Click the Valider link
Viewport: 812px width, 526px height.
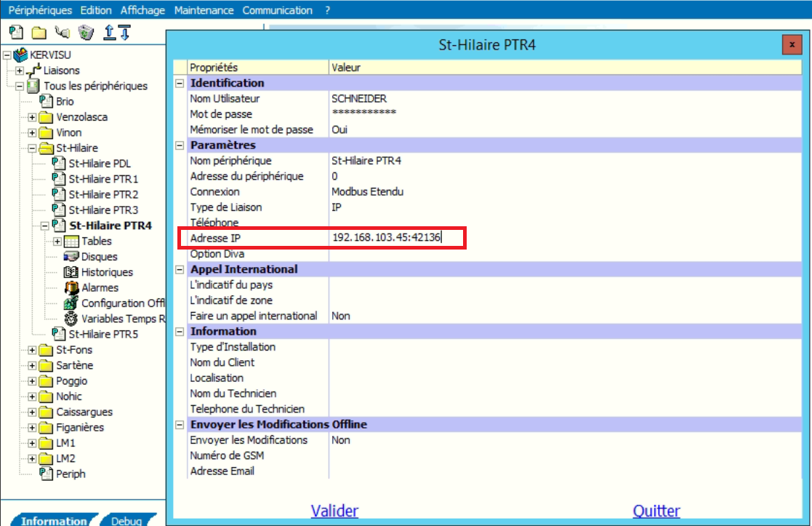click(334, 511)
